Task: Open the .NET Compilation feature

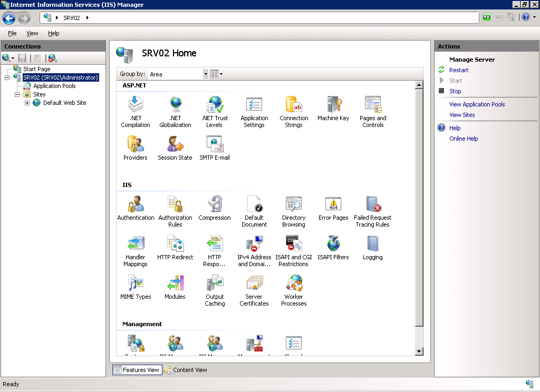Action: [x=136, y=112]
